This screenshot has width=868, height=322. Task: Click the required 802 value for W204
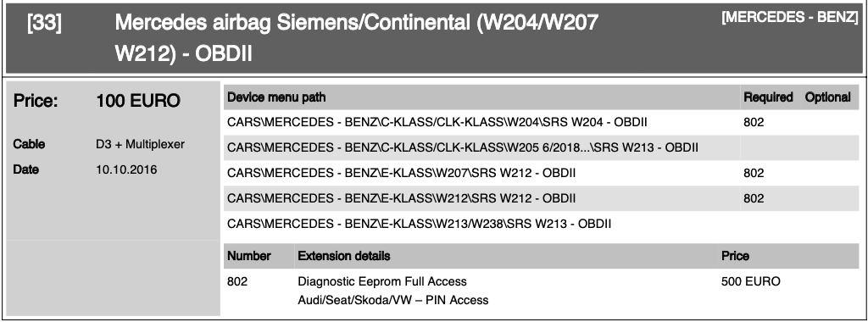[754, 122]
